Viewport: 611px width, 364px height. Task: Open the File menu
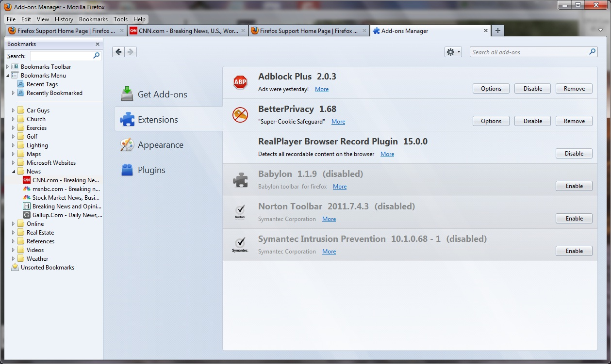11,19
